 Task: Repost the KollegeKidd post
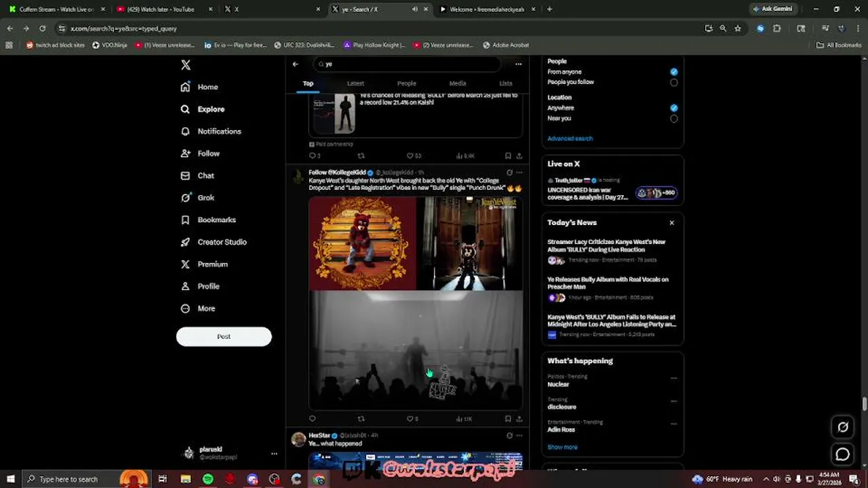(361, 419)
